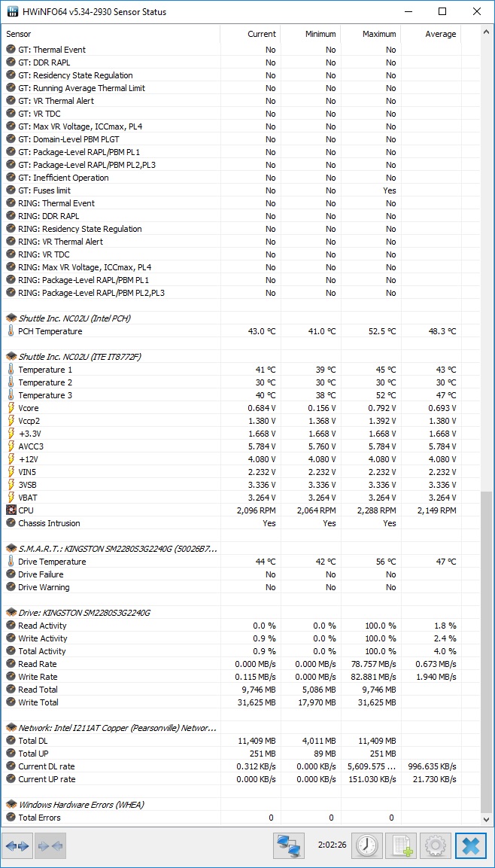This screenshot has height=868, width=495.
Task: Click the thermometer icon for Drive Temperature
Action: click(11, 562)
